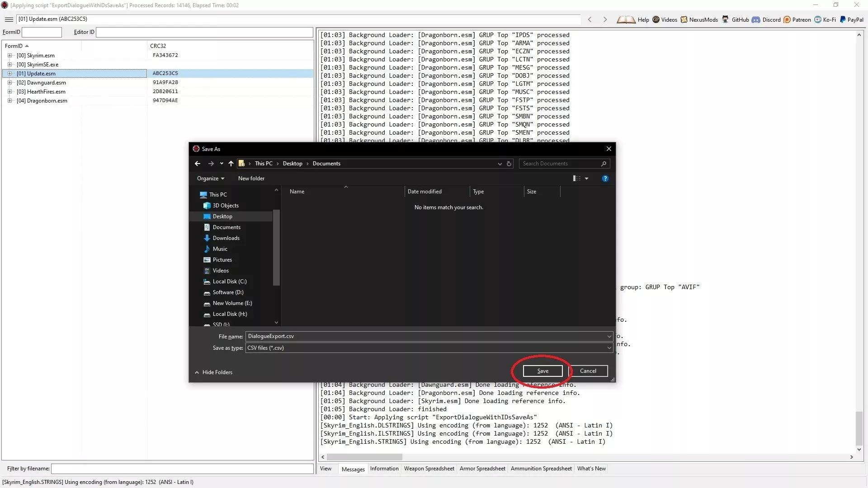Select Desktop in the folder tree
868x488 pixels.
pyautogui.click(x=222, y=216)
